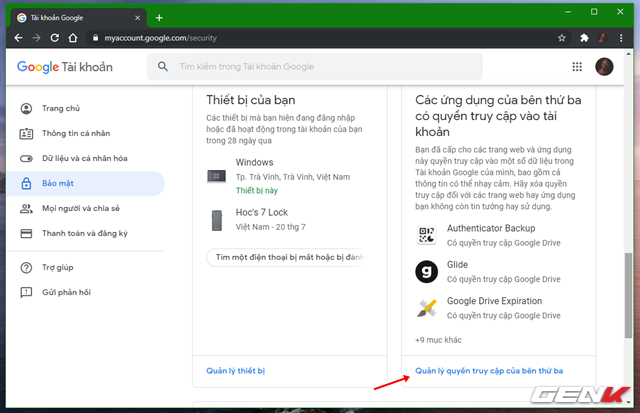Click the Google Drive Expiration app icon
Image resolution: width=640 pixels, height=413 pixels.
(x=427, y=308)
